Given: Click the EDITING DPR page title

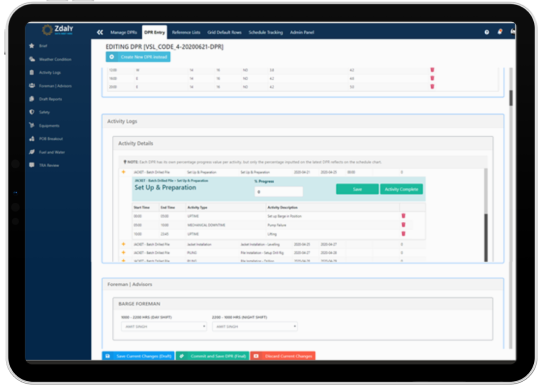Looking at the screenshot, I should point(165,47).
